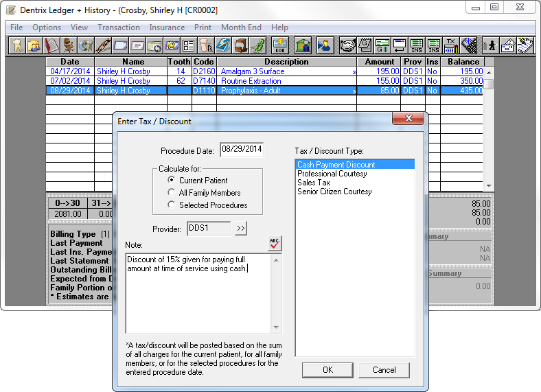The image size is (541, 392).
Task: Select Cash Payment Discount type
Action: [x=355, y=165]
